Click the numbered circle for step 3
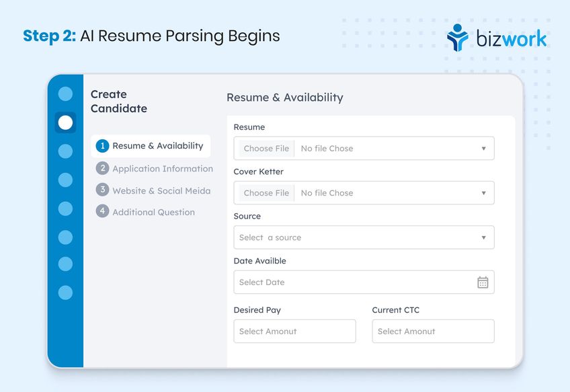 pyautogui.click(x=101, y=190)
